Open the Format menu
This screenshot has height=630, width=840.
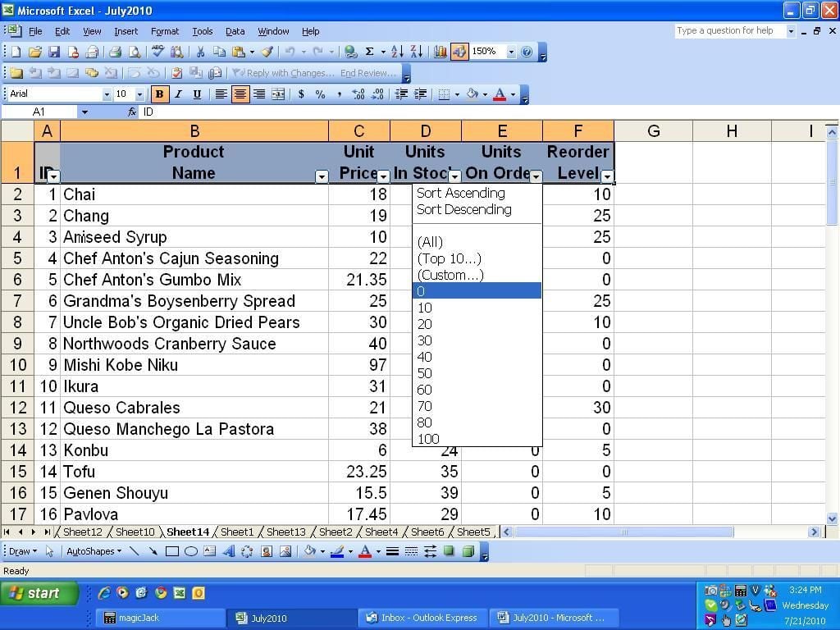[x=164, y=32]
